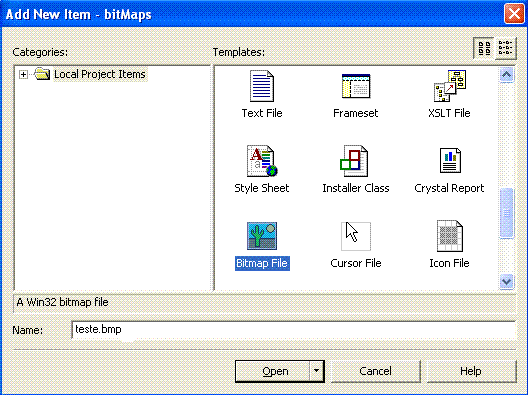The image size is (528, 395).
Task: Click the templates scrollbar thumb
Action: click(x=506, y=213)
